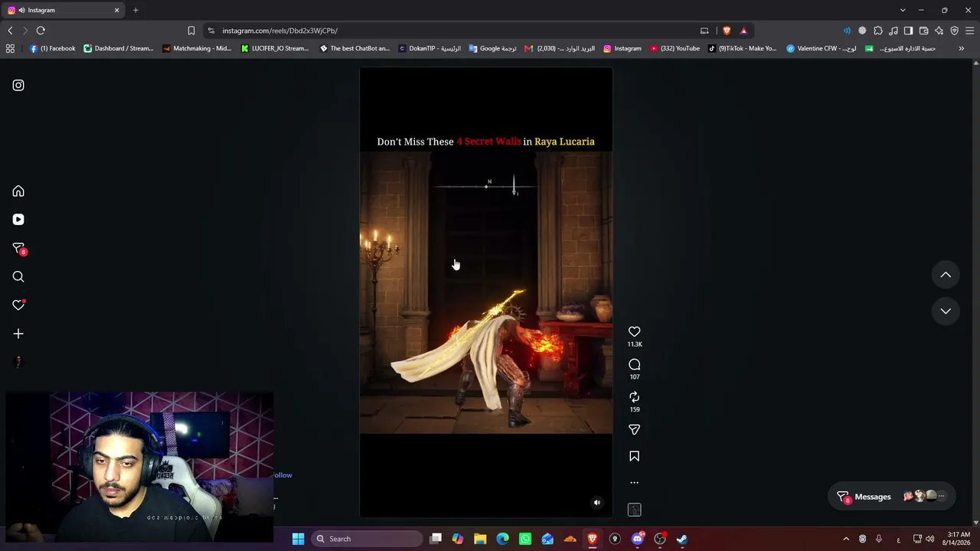Open Brave Wallet
This screenshot has height=551, width=980.
(x=924, y=31)
